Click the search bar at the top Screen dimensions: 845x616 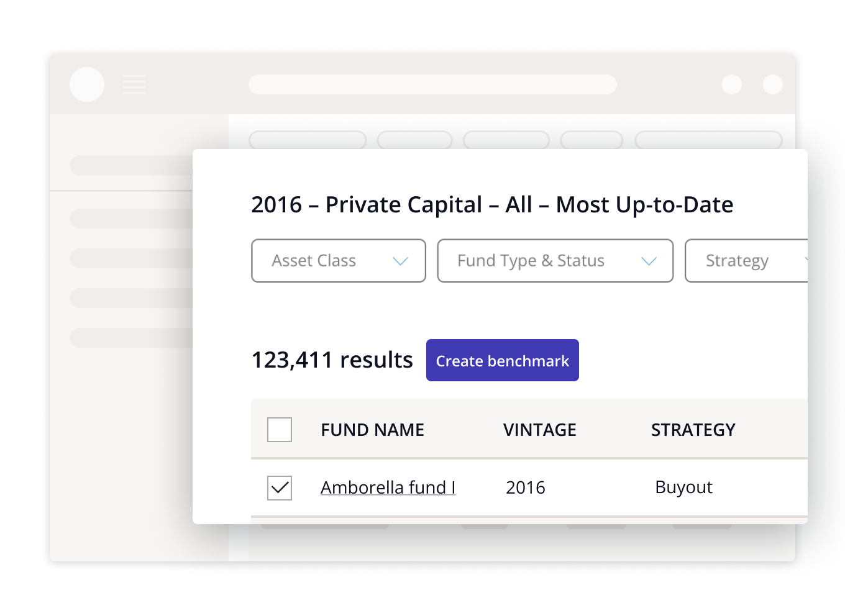(433, 84)
